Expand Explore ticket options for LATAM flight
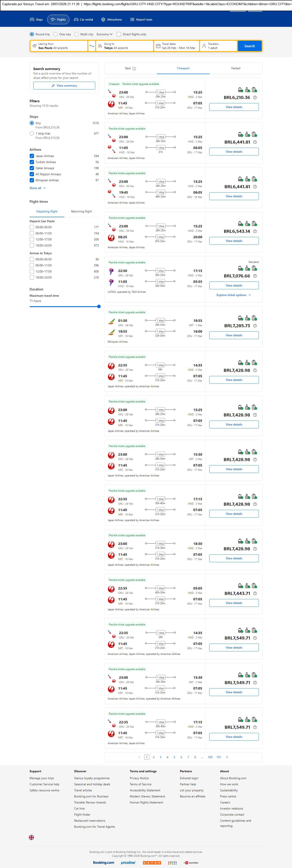 tap(234, 295)
